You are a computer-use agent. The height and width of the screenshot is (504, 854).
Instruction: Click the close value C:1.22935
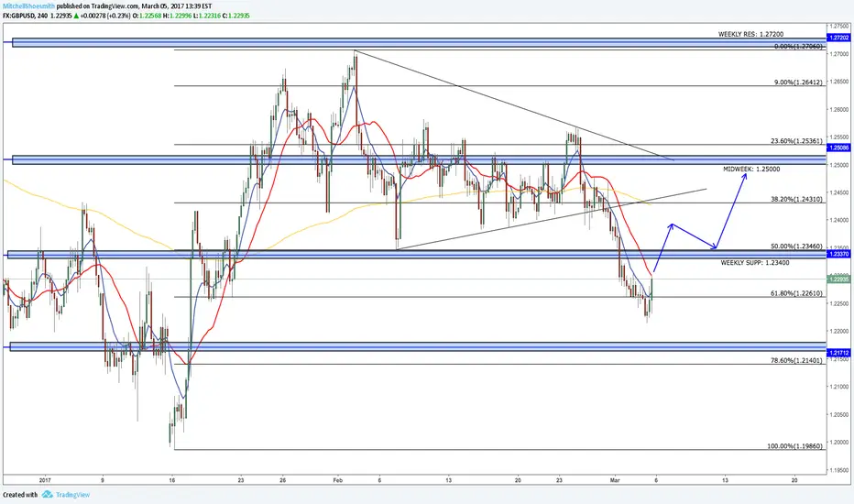click(x=236, y=16)
